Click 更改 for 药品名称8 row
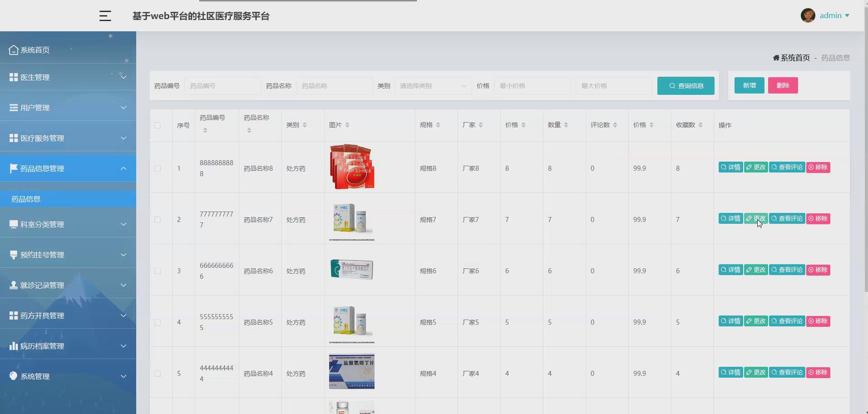The width and height of the screenshot is (868, 414). pos(756,167)
